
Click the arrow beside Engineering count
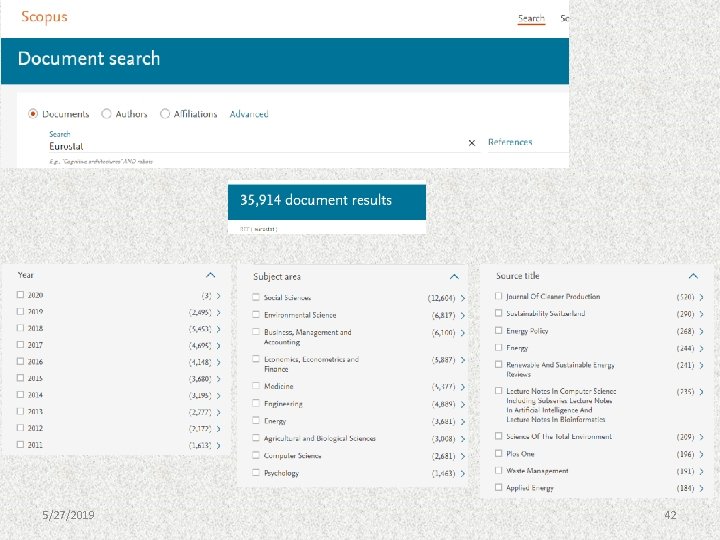(x=463, y=405)
